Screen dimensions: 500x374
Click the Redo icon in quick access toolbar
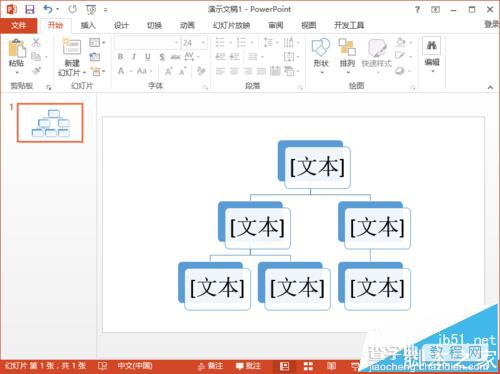[x=72, y=9]
